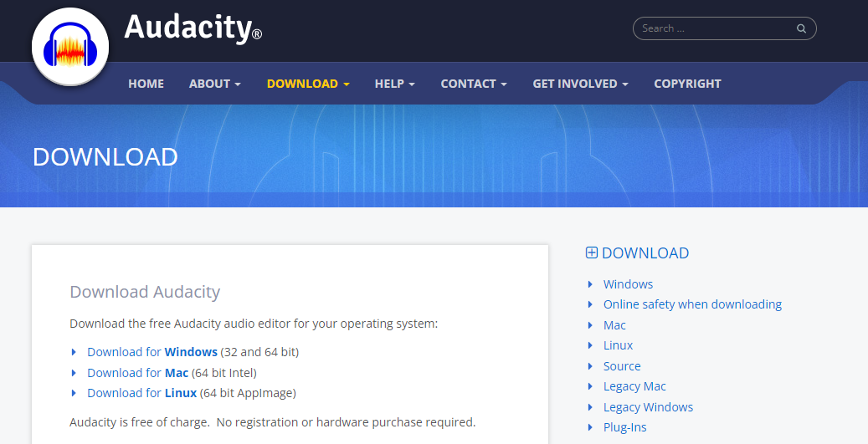Click the '(32 and 64 bit)' text

pyautogui.click(x=259, y=352)
